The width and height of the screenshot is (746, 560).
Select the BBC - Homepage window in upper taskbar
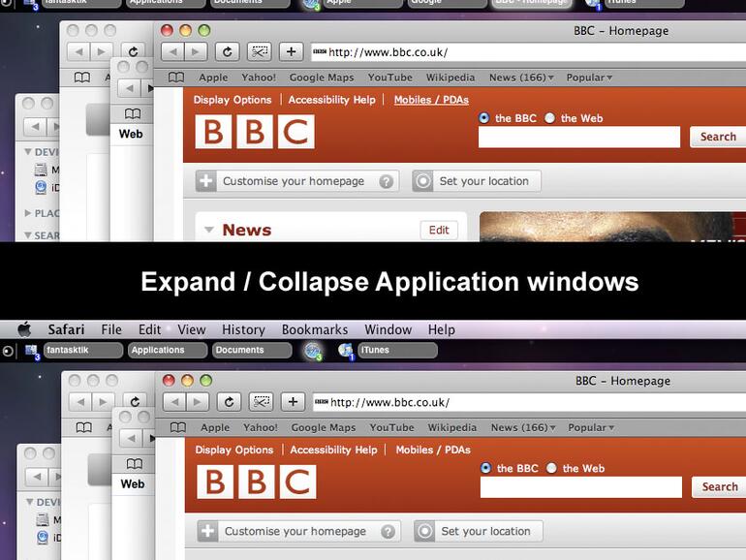(x=532, y=3)
